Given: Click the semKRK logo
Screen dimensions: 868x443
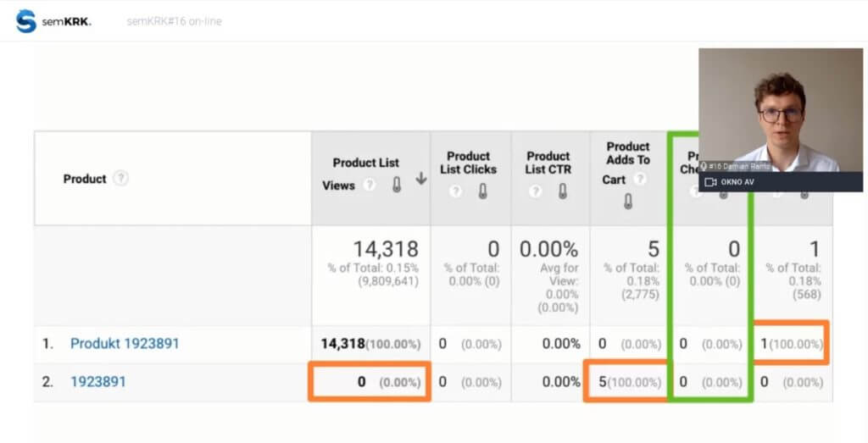Looking at the screenshot, I should click(x=53, y=21).
